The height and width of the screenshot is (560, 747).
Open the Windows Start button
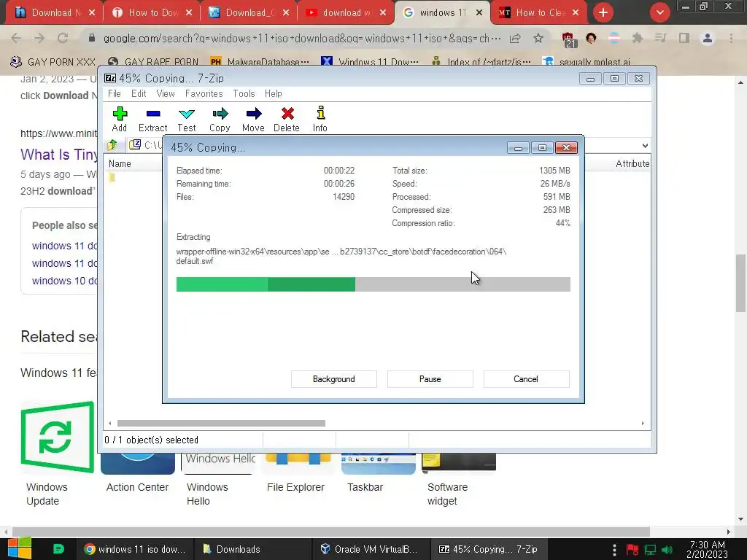coord(19,549)
